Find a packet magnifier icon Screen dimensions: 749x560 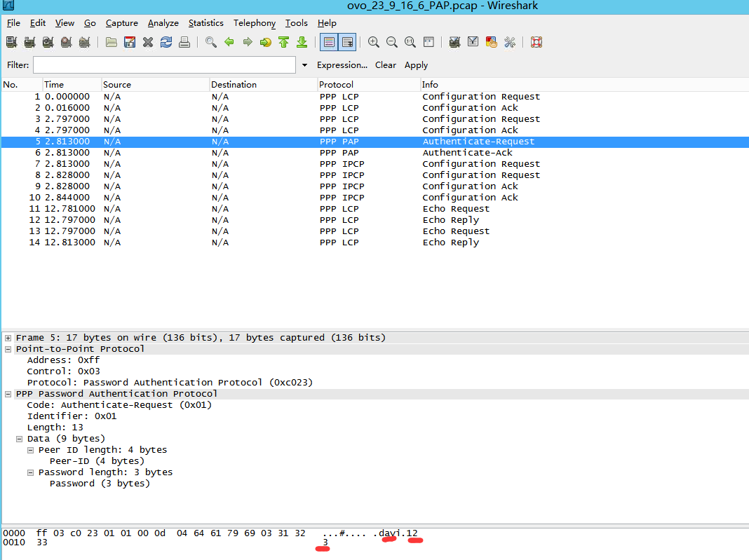tap(210, 42)
